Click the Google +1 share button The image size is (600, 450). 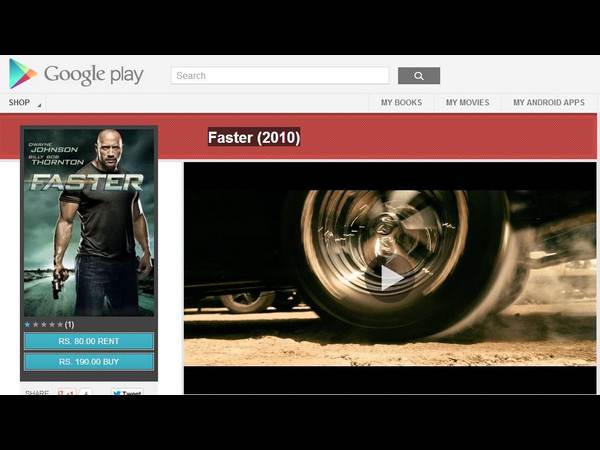tap(67, 393)
